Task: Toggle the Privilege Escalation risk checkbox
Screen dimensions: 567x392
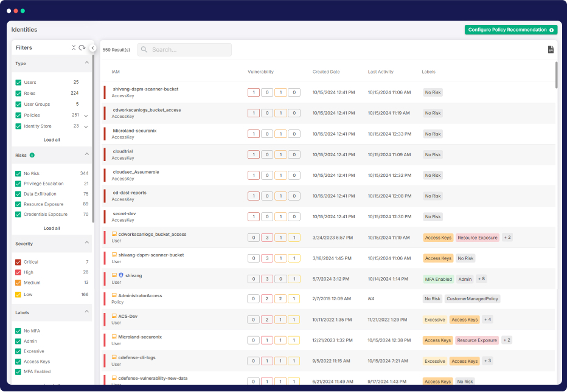Action: coord(18,184)
